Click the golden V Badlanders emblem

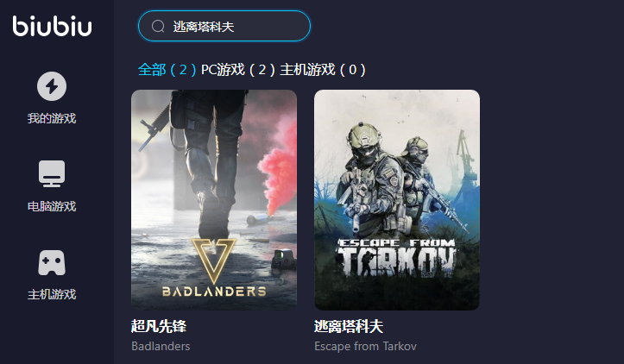pos(214,255)
